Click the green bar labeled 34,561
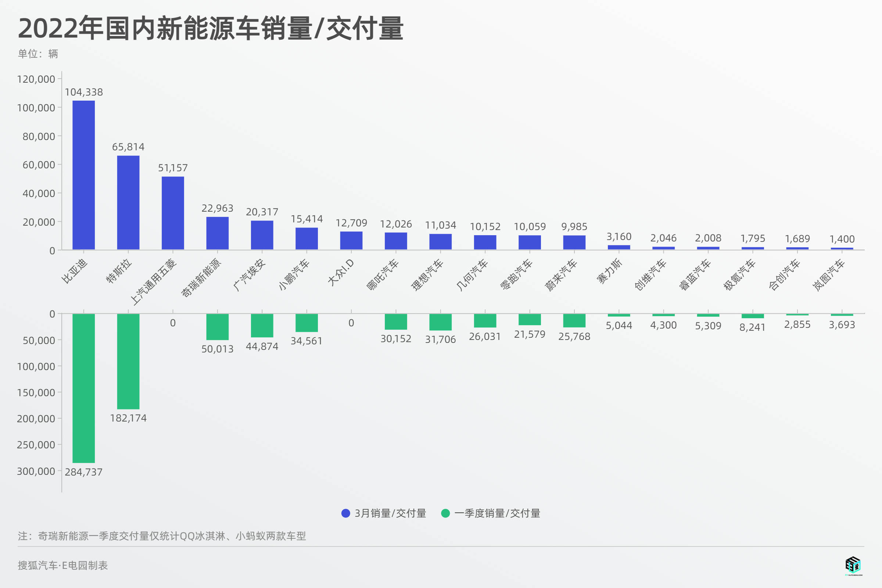This screenshot has height=588, width=882. [307, 323]
